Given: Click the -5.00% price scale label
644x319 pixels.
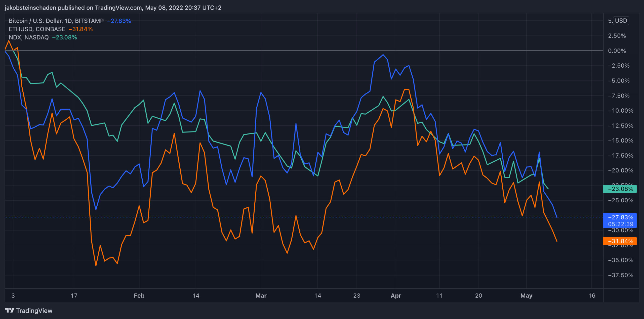Looking at the screenshot, I should (x=619, y=81).
